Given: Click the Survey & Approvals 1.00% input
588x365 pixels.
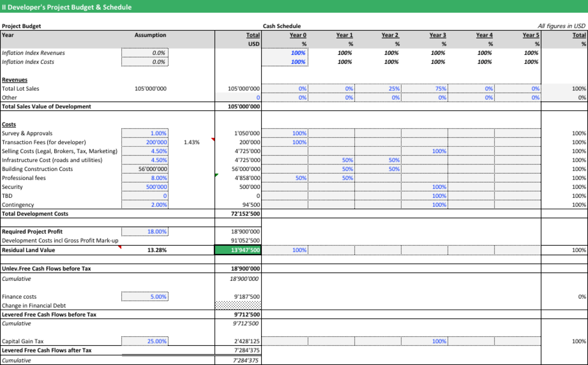Looking at the screenshot, I should [145, 133].
